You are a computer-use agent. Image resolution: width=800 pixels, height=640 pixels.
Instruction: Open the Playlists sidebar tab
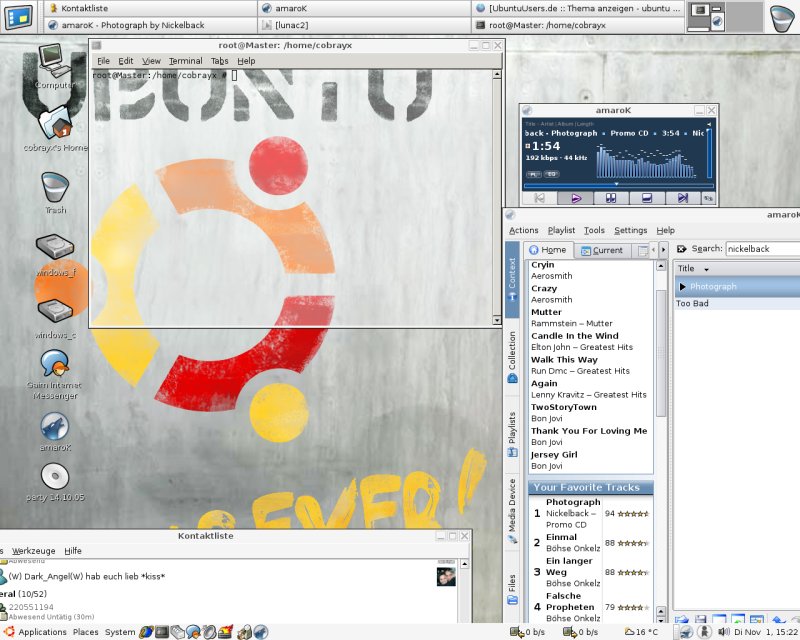coord(512,434)
